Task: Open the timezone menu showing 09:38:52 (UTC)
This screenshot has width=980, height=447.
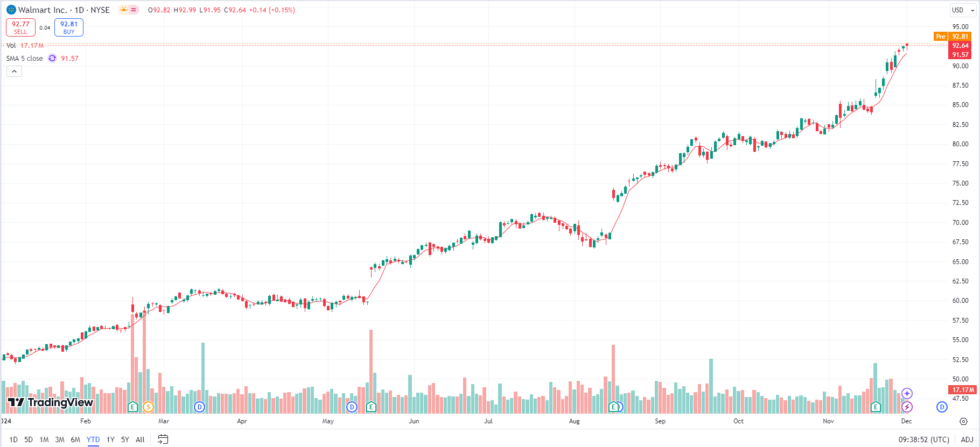Action: (x=923, y=439)
